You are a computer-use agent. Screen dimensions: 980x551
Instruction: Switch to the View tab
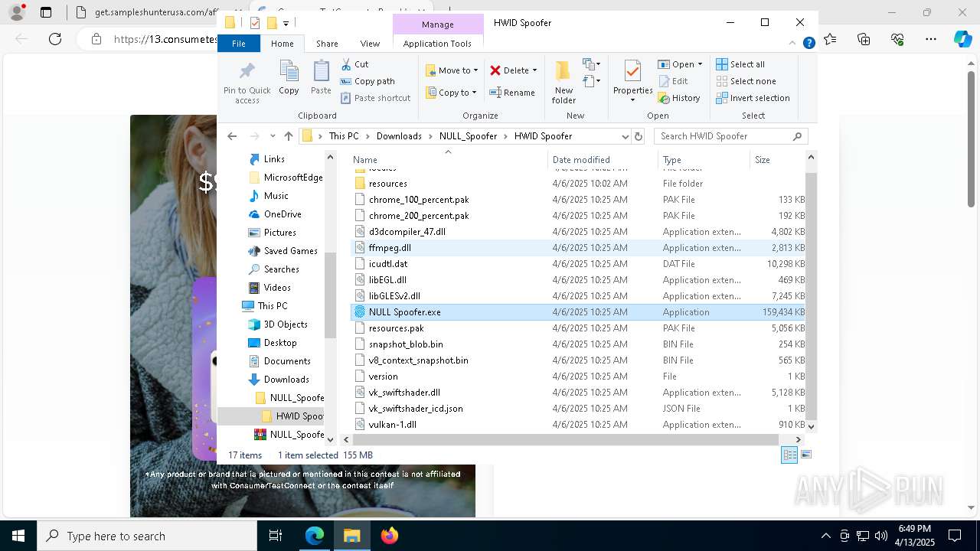[x=370, y=44]
